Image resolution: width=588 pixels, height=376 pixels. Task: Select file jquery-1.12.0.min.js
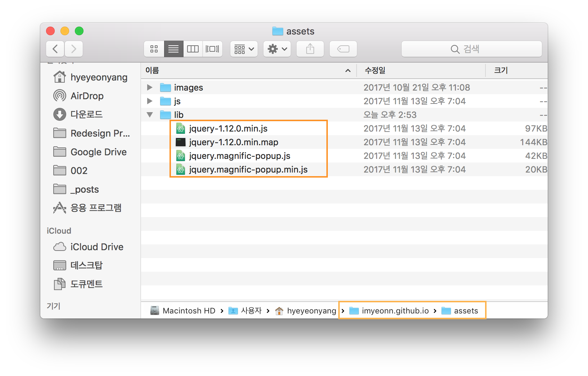[x=344, y=128]
